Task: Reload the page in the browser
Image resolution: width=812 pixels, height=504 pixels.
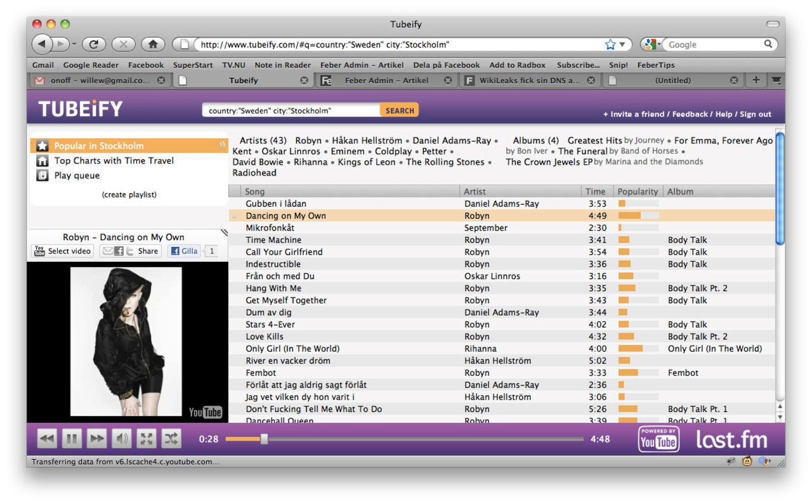Action: pos(94,44)
